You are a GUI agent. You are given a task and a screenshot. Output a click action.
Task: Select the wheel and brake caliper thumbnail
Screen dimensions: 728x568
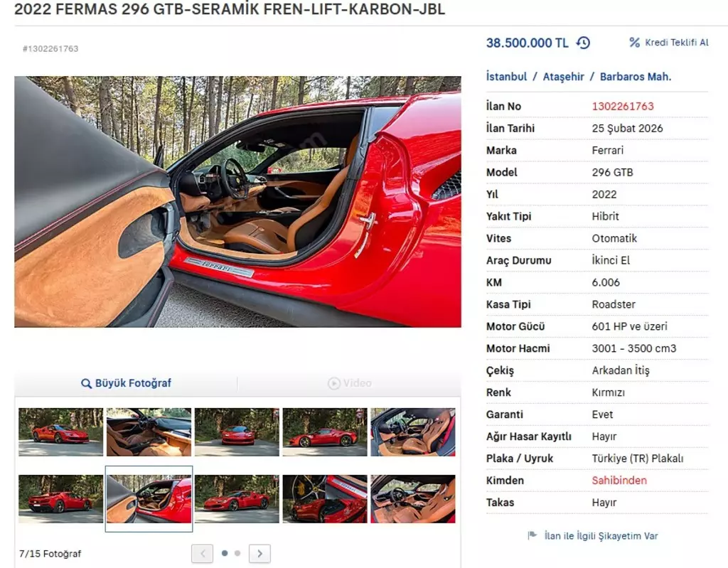point(325,499)
